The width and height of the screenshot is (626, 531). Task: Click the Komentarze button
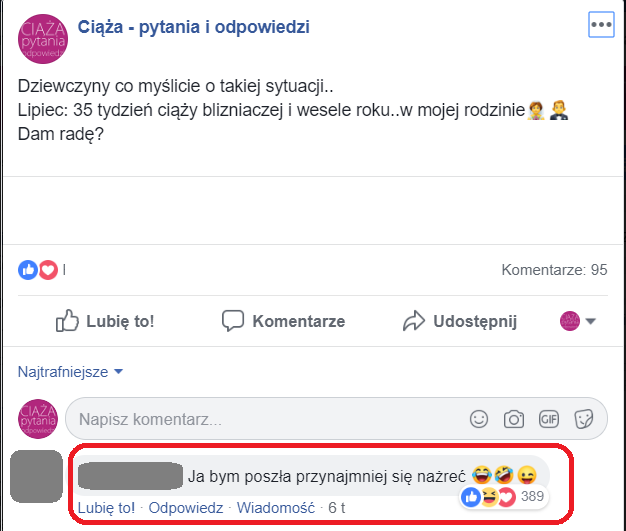tap(283, 321)
